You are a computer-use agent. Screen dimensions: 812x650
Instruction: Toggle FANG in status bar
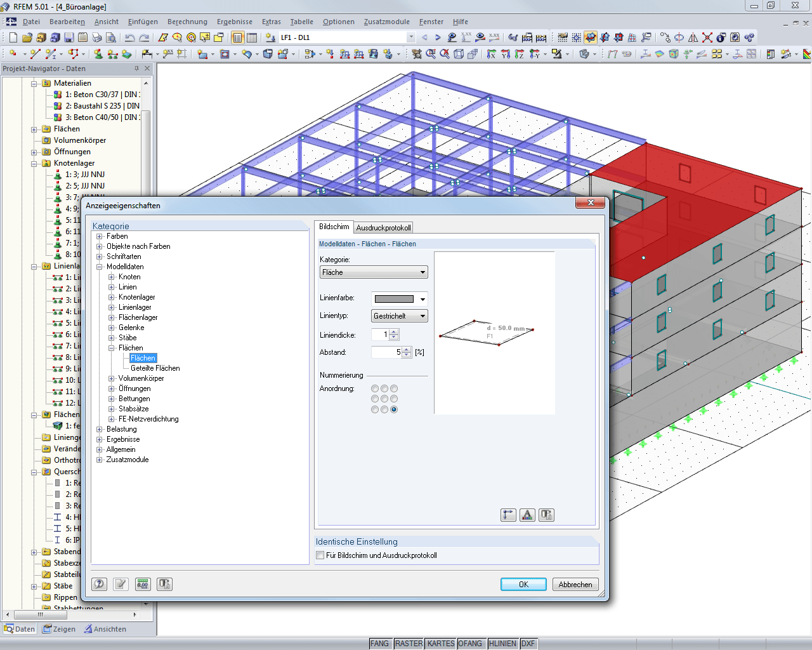point(379,644)
